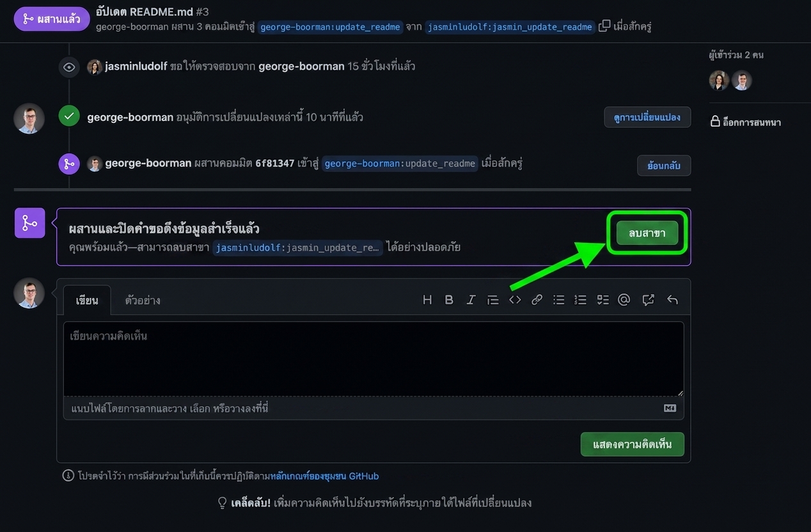
Task: Open the george-boorman participant avatar in sidebar
Action: [742, 80]
